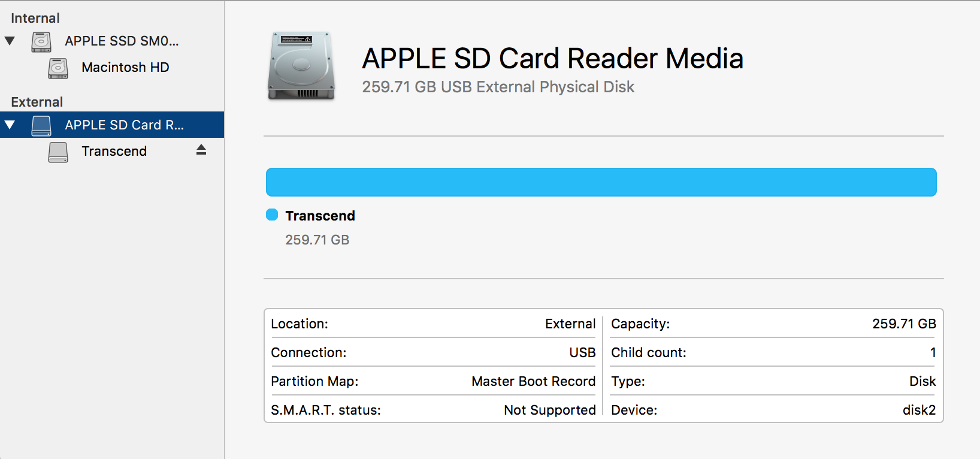The width and height of the screenshot is (980, 459).
Task: Click the APPLE SD Card Reader Media title
Action: coord(552,59)
